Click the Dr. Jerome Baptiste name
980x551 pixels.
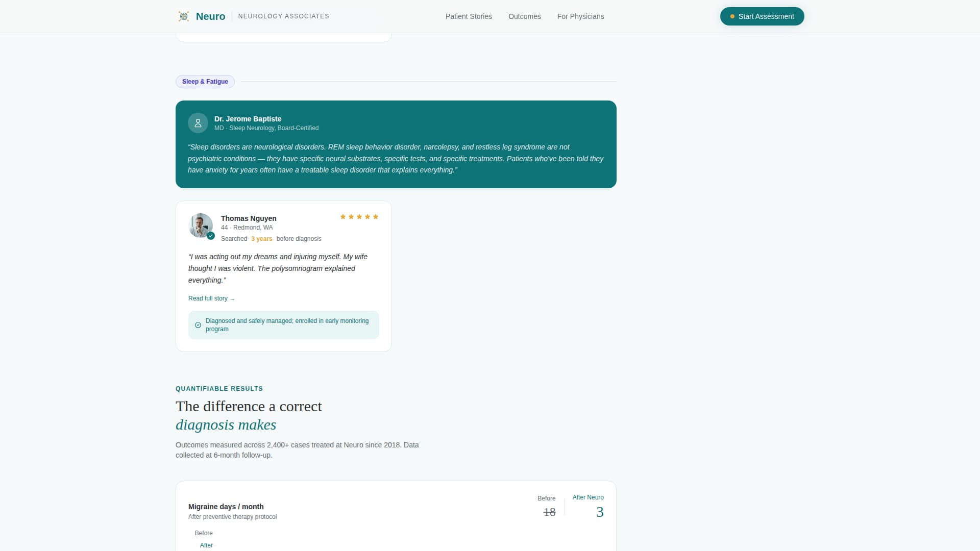click(248, 119)
